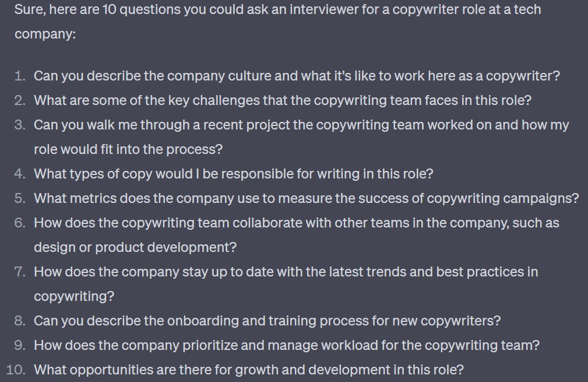Click list number 3 marker
Screen dimensions: 588x382
pos(20,125)
